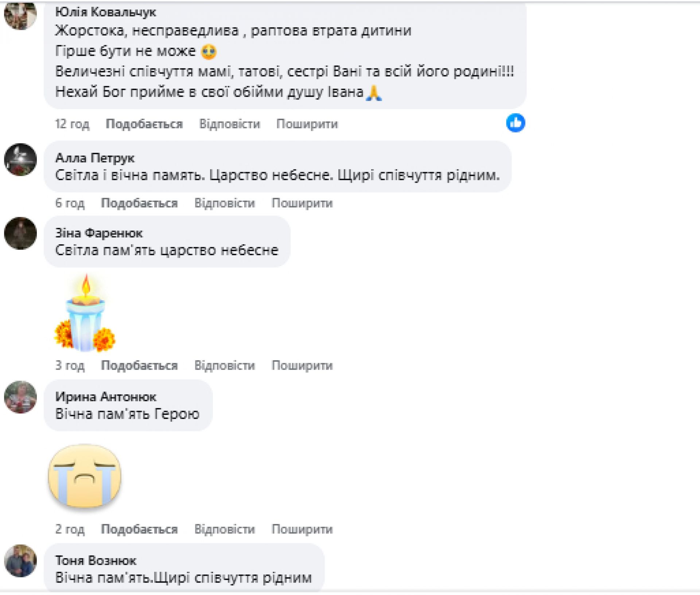Open Алла Петрук's profile avatar
The width and height of the screenshot is (700, 595).
20,160
